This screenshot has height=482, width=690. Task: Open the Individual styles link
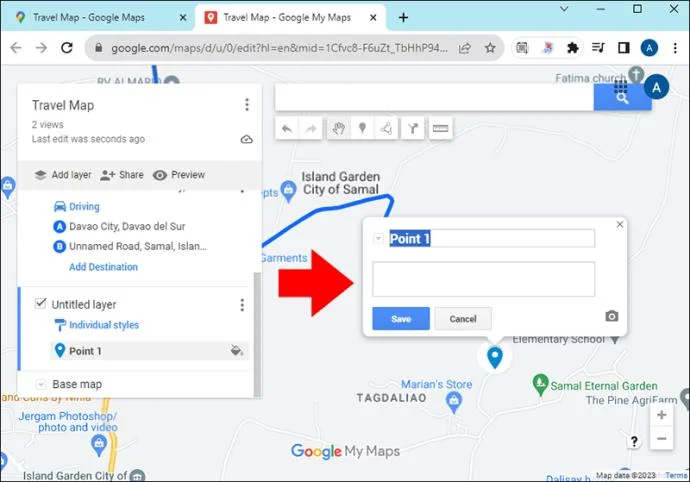pos(104,325)
